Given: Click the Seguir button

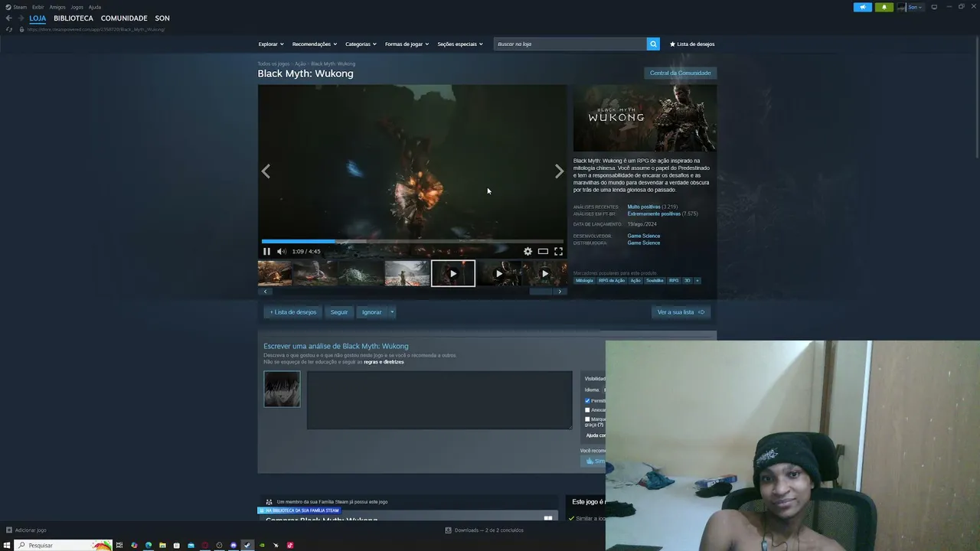Looking at the screenshot, I should tap(339, 312).
